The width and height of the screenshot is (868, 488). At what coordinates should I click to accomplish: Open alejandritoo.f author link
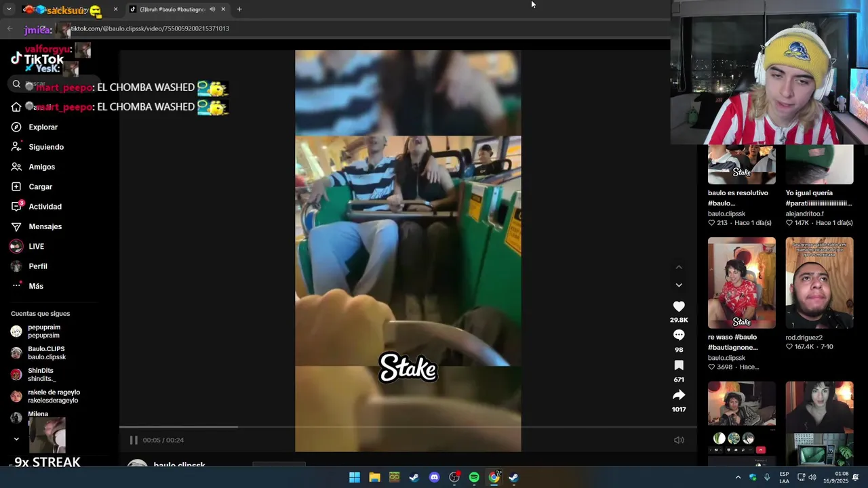pyautogui.click(x=804, y=213)
